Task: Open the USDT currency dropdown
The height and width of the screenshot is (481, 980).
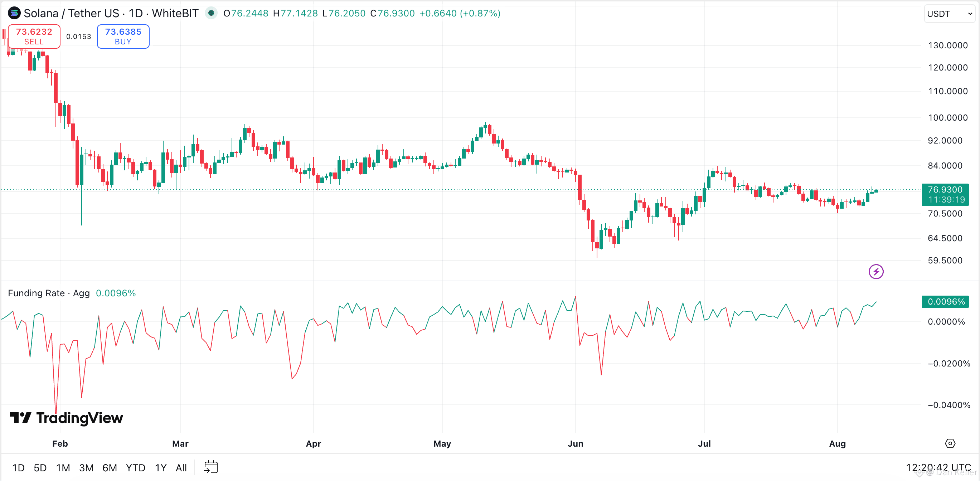Action: pyautogui.click(x=949, y=14)
